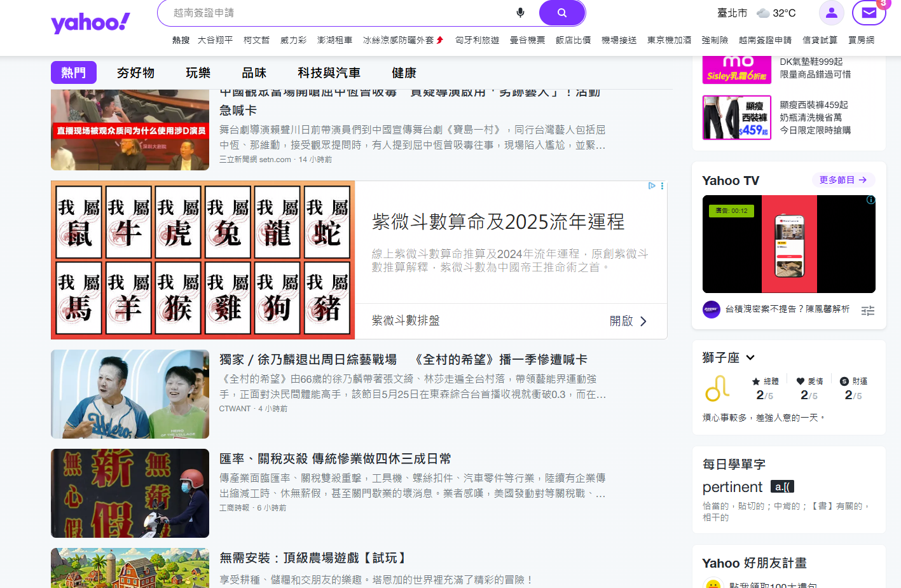Open the Yahoo TV playlist settings icon
Screen dimensions: 901x588
868,311
